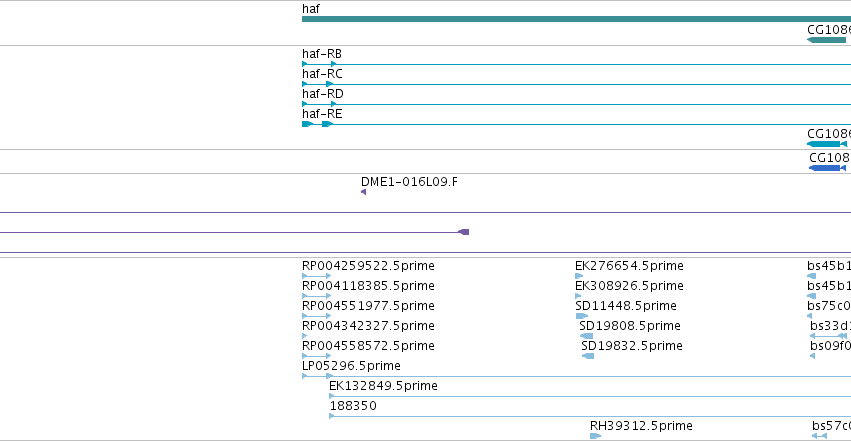This screenshot has width=851, height=441.
Task: Click haf-RE first exon glyph
Action: [x=308, y=124]
